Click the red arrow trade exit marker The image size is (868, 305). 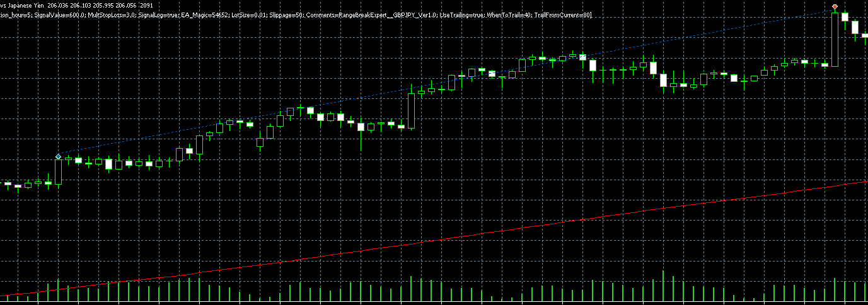click(835, 6)
